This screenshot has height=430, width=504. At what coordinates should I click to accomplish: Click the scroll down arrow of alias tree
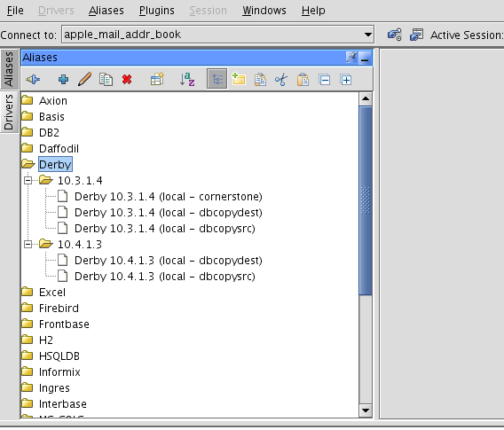tap(366, 410)
